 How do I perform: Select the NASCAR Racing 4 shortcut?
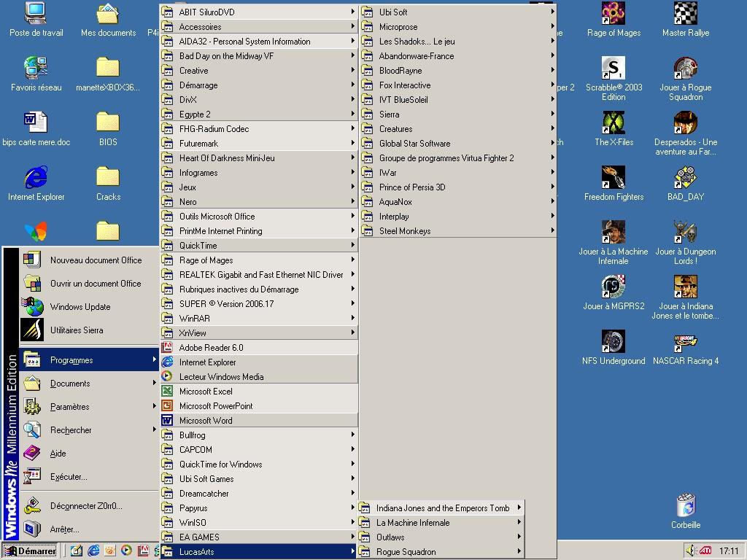(686, 348)
